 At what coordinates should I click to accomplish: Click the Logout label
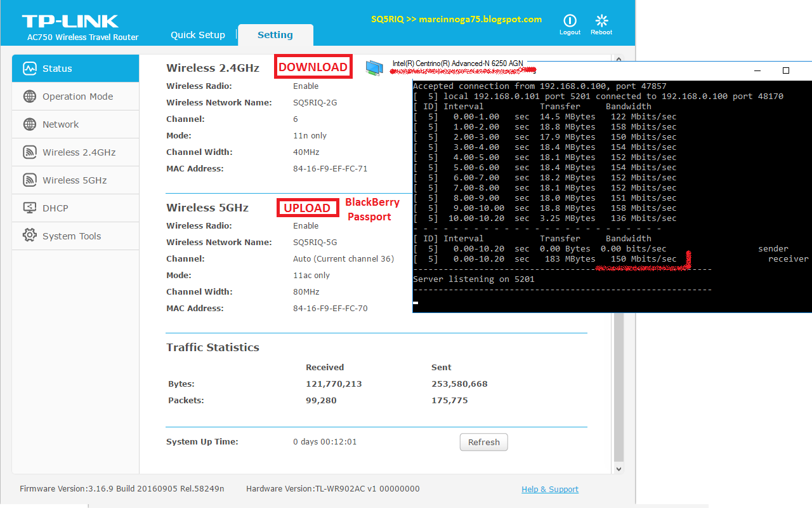point(570,32)
